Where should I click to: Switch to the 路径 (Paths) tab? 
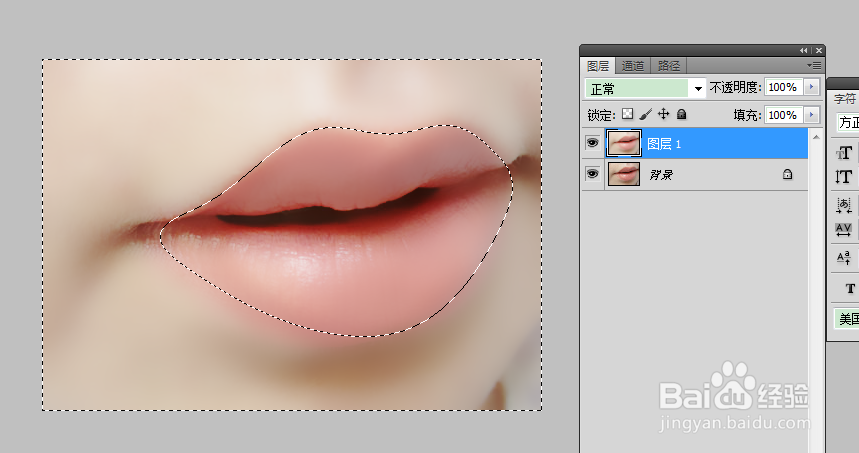coord(668,66)
